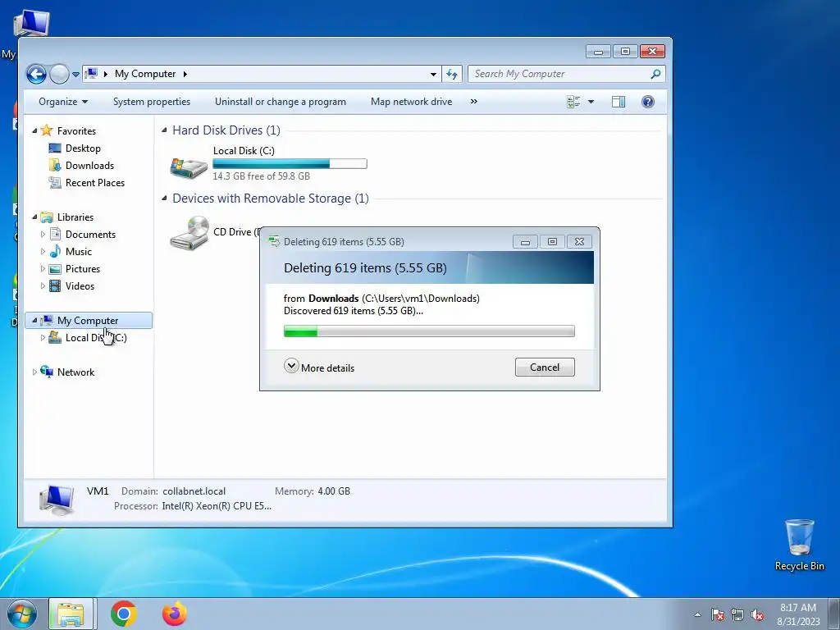Toggle the preview pane
Viewport: 840px width, 630px height.
click(x=619, y=102)
